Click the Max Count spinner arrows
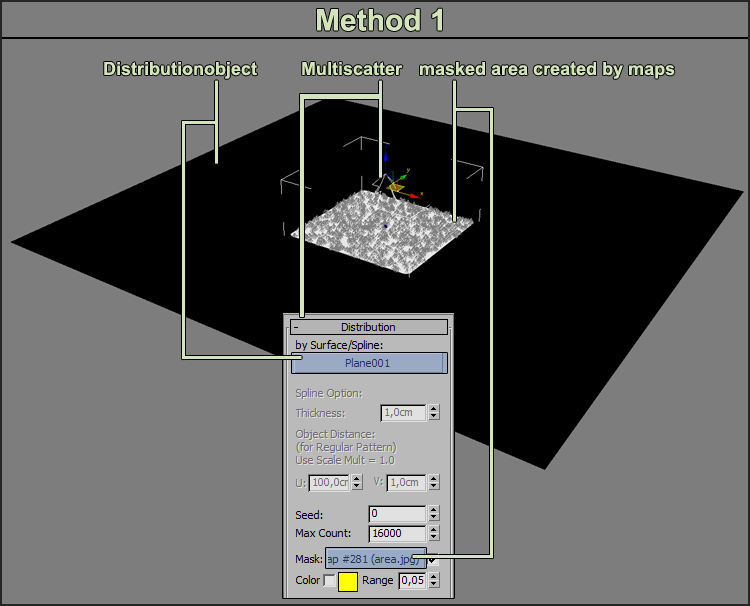This screenshot has width=750, height=606. (433, 534)
